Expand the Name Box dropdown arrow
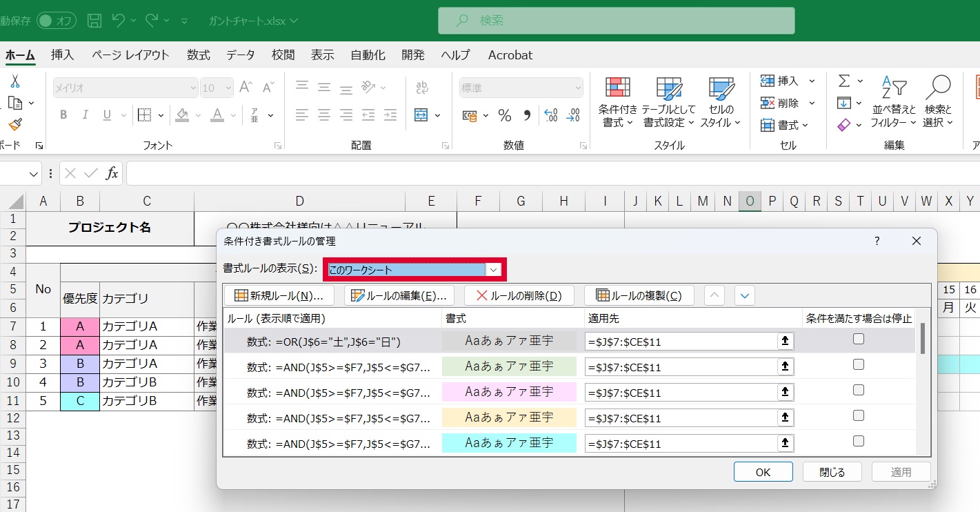This screenshot has height=512, width=980. [x=34, y=175]
